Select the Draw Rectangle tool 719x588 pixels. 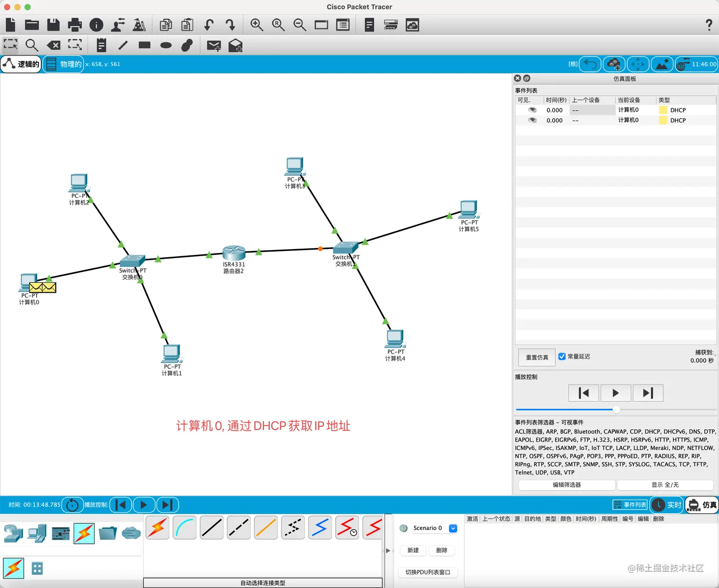tap(145, 45)
